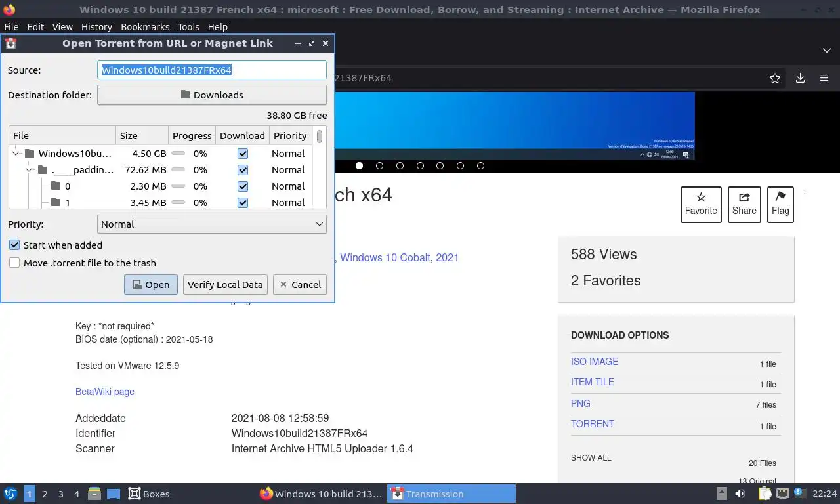Click the Share icon button

pos(744,205)
